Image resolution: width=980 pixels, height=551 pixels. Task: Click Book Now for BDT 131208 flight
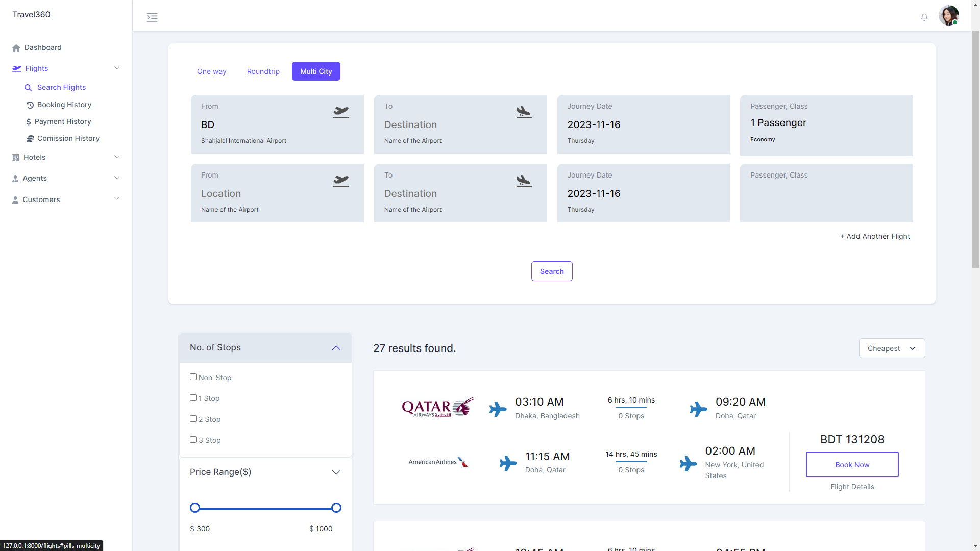point(852,464)
